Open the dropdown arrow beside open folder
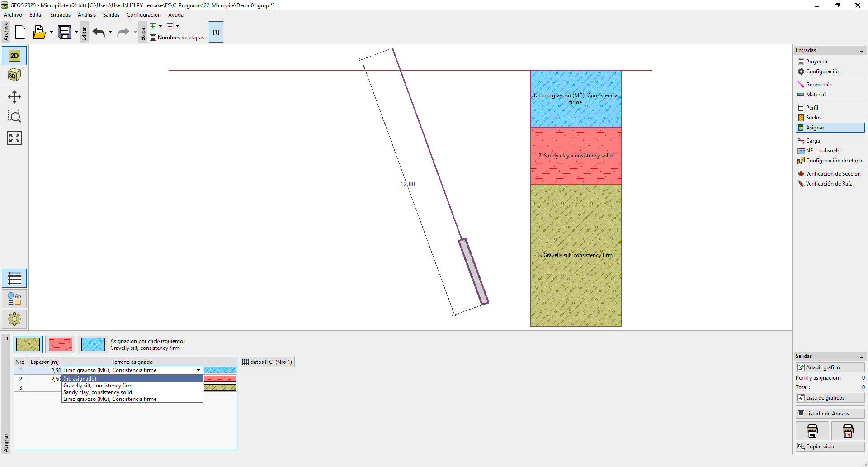This screenshot has width=868, height=467. click(52, 32)
